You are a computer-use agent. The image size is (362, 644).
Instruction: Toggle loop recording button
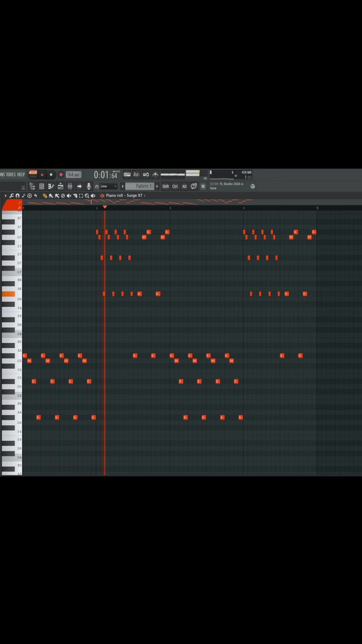(146, 174)
